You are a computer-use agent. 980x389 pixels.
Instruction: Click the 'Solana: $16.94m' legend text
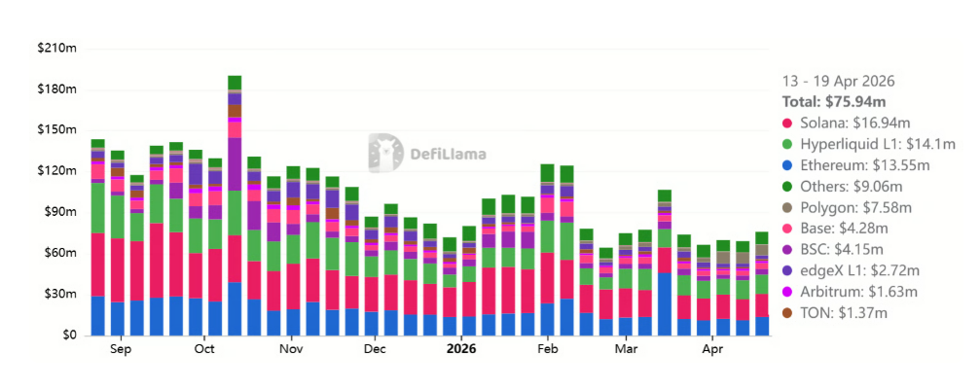tap(855, 123)
